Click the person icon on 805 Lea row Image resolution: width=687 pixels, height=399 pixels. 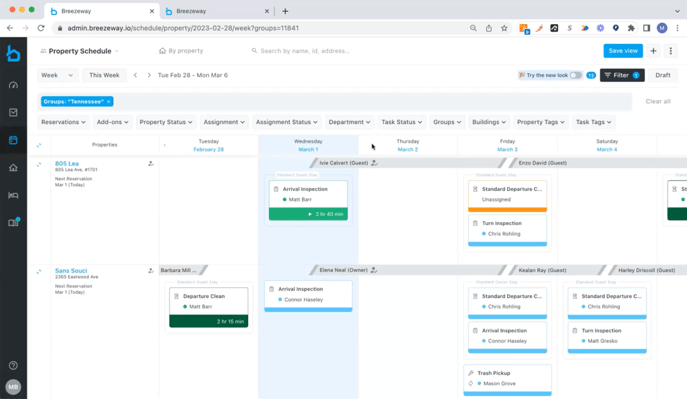(151, 164)
